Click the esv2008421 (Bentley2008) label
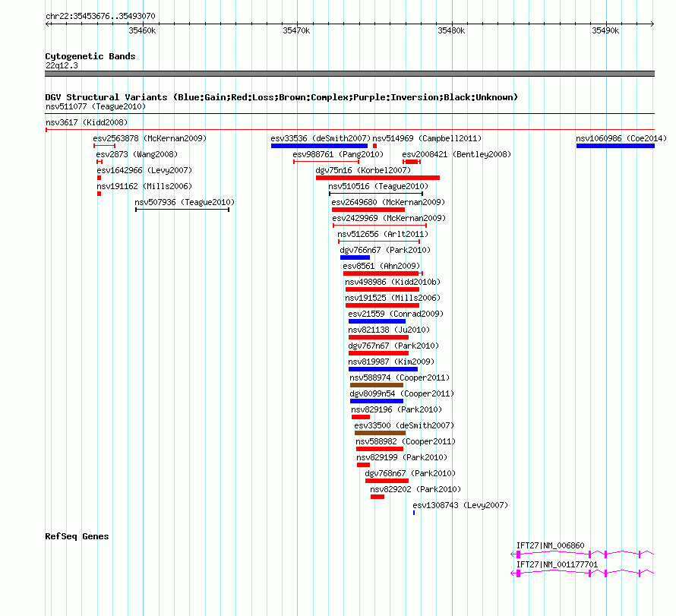The image size is (676, 616). [456, 154]
